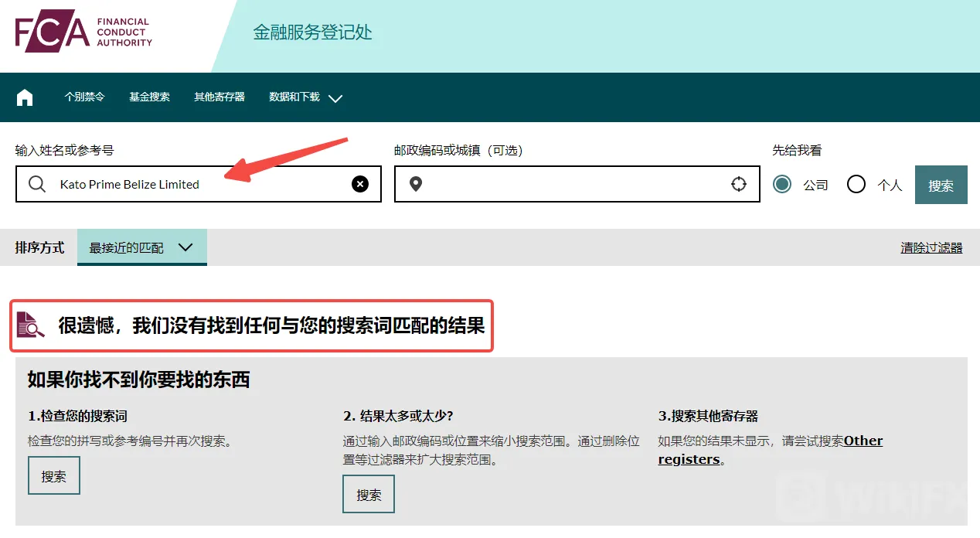
Task: Clear the search text with the X icon
Action: click(x=360, y=184)
